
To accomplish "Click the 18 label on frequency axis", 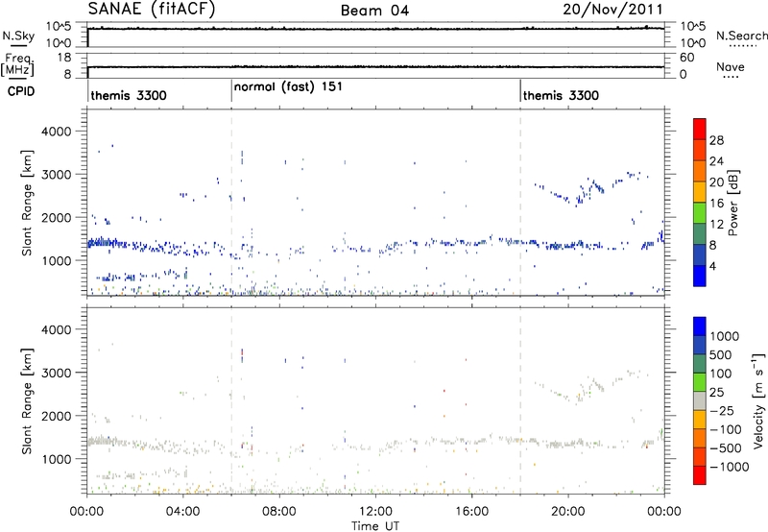I will point(63,58).
